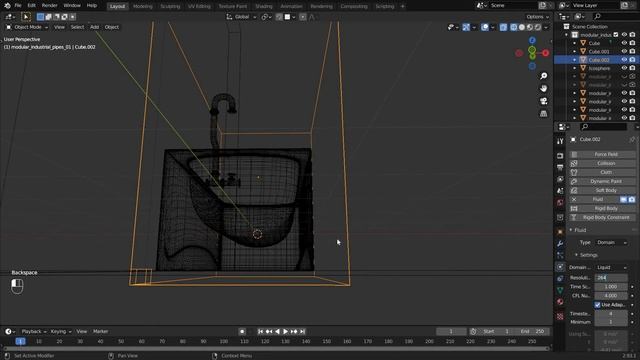Hide Cube object with its eye icon

point(624,43)
